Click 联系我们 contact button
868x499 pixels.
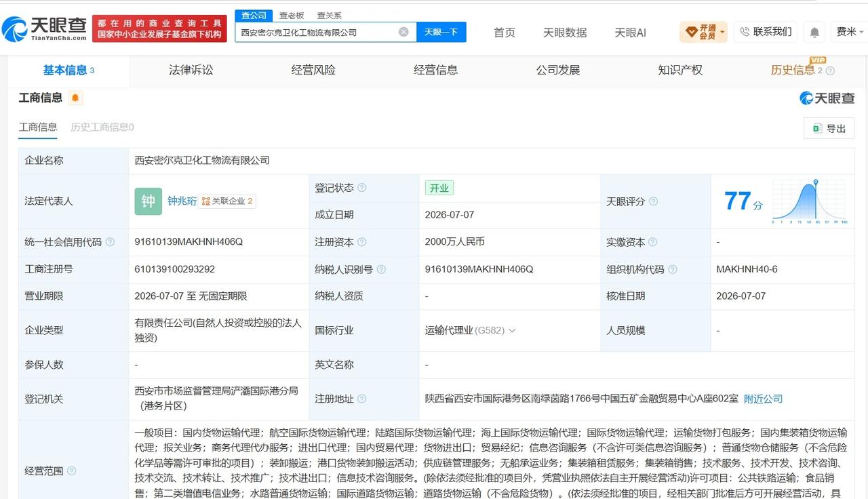765,32
